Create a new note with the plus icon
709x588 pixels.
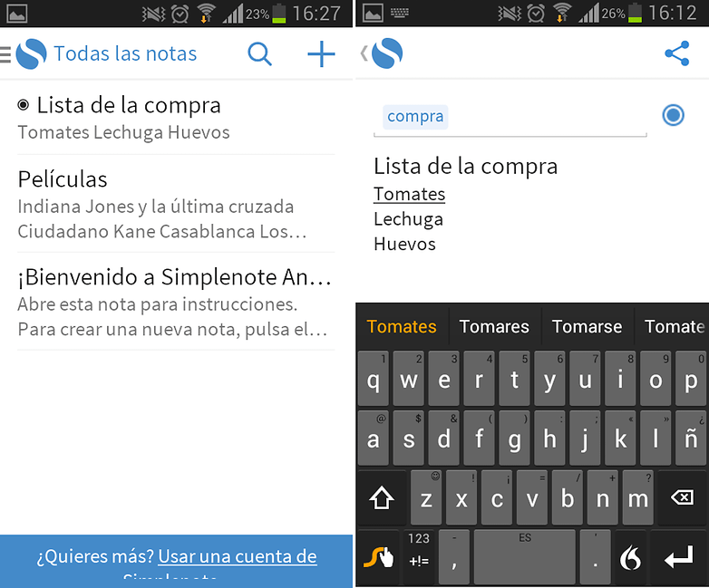321,54
